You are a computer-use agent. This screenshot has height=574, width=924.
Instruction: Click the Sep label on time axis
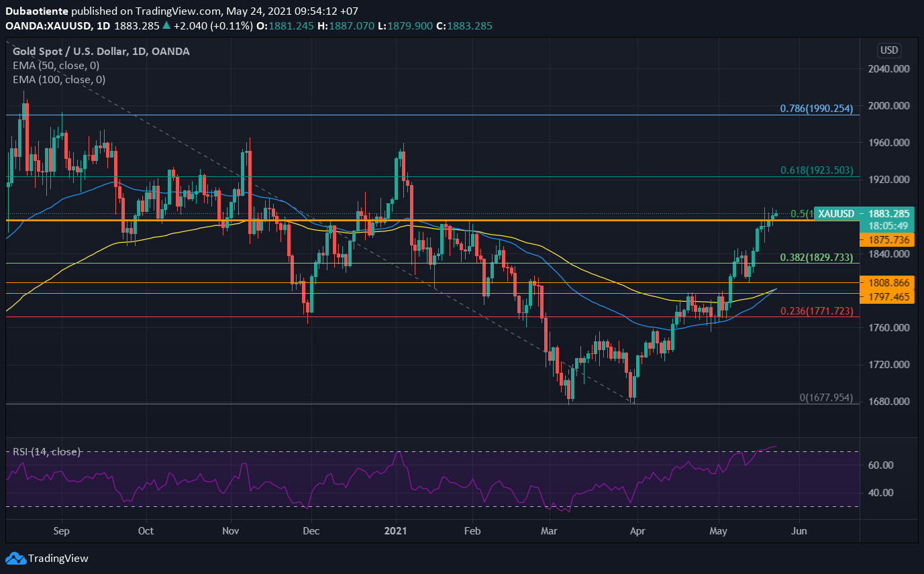[61, 531]
